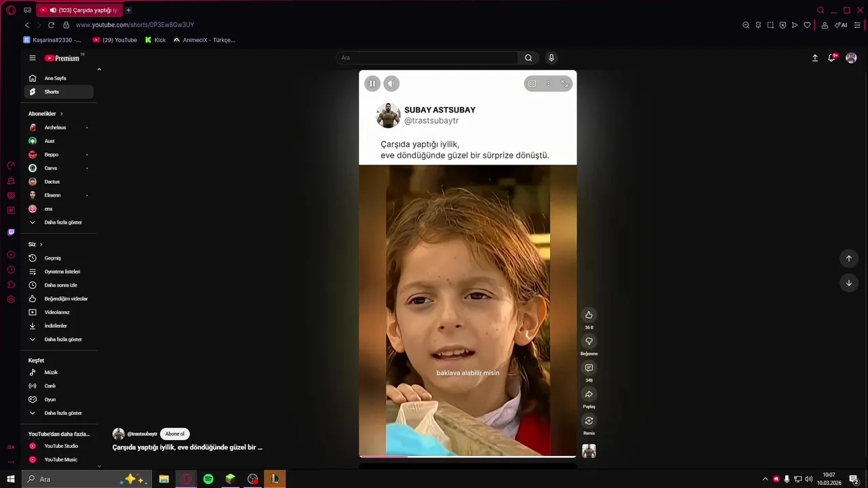Open the AnimeciX bookmark
The width and height of the screenshot is (868, 488).
coord(204,40)
